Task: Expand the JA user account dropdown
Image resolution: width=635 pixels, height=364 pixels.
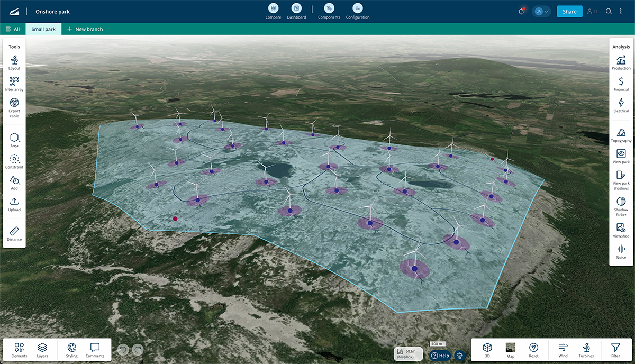Action: [541, 11]
